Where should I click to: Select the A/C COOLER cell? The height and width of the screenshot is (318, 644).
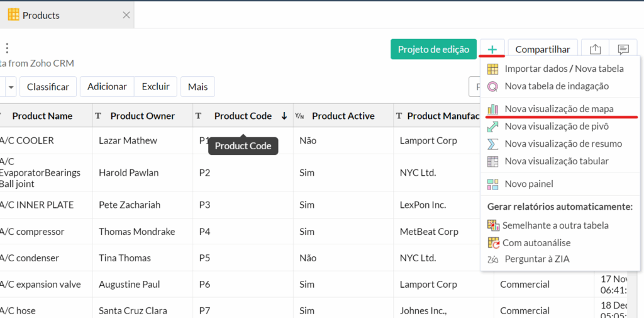point(46,140)
